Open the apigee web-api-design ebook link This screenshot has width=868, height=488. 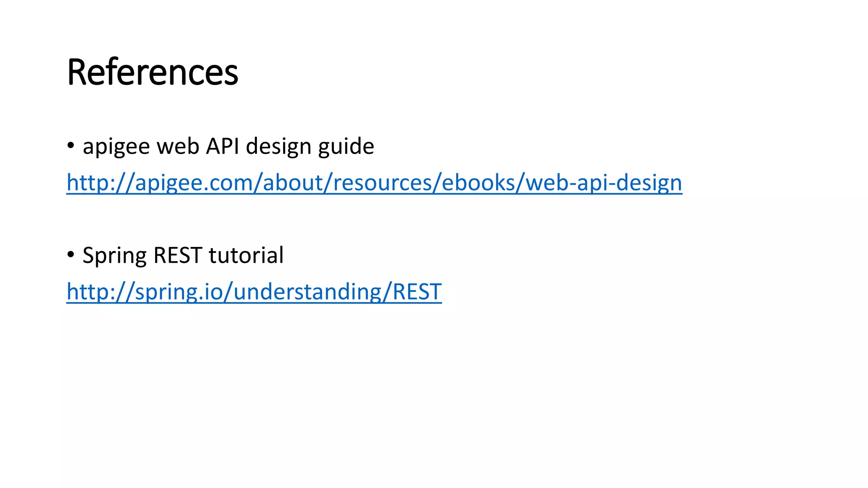point(374,183)
